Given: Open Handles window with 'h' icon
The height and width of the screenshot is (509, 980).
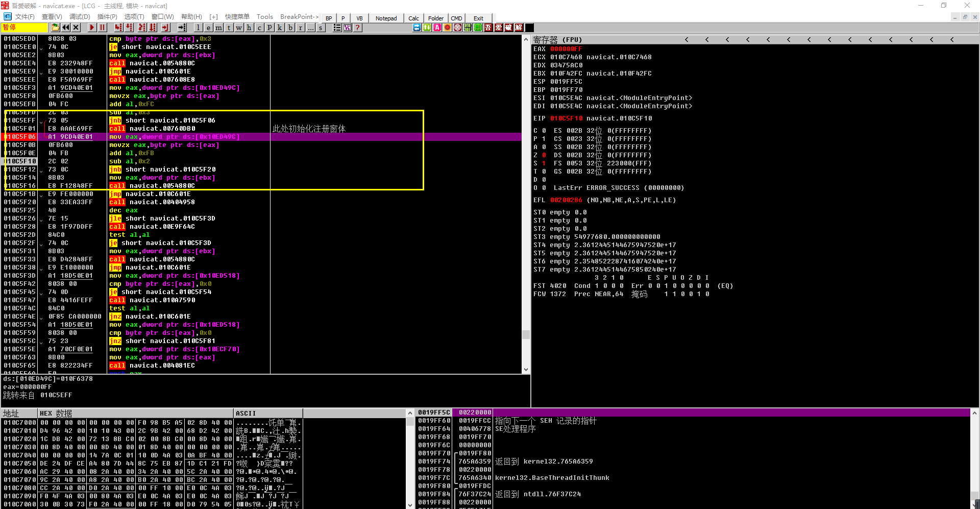Looking at the screenshot, I should (x=249, y=28).
